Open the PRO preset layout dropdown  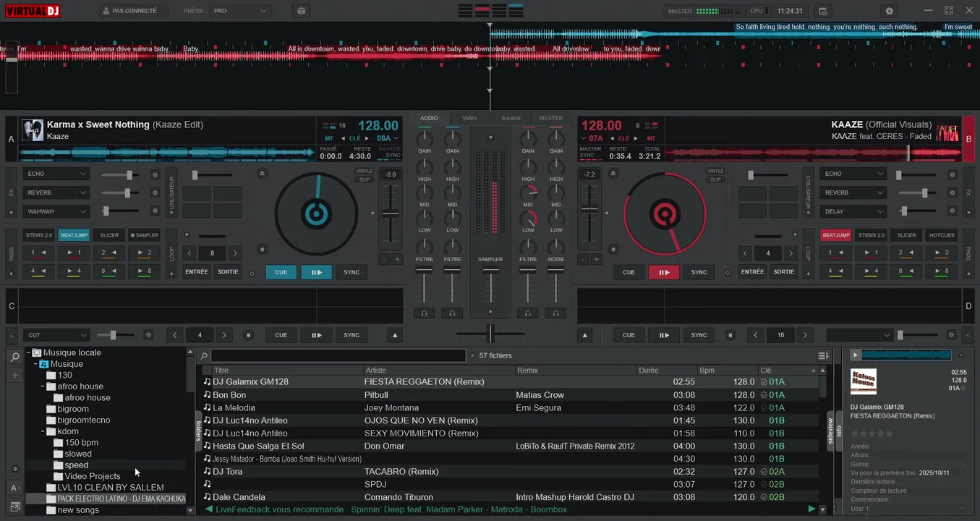[x=241, y=11]
